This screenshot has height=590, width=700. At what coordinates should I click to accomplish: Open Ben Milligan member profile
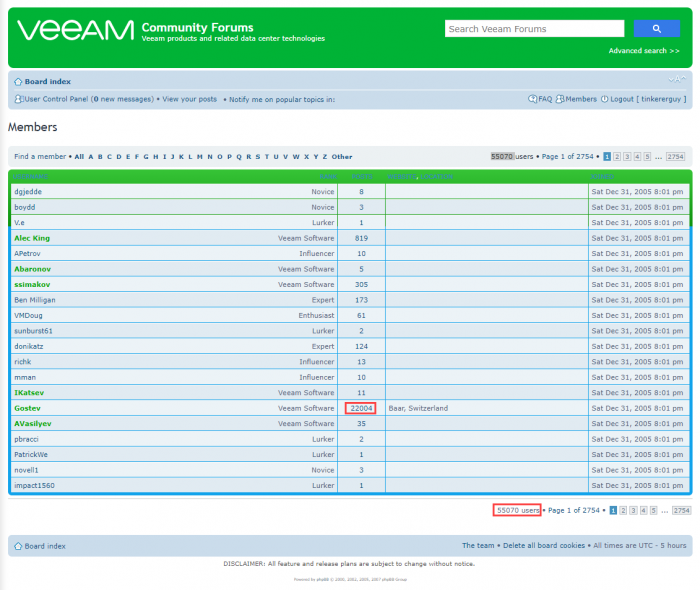tap(35, 300)
